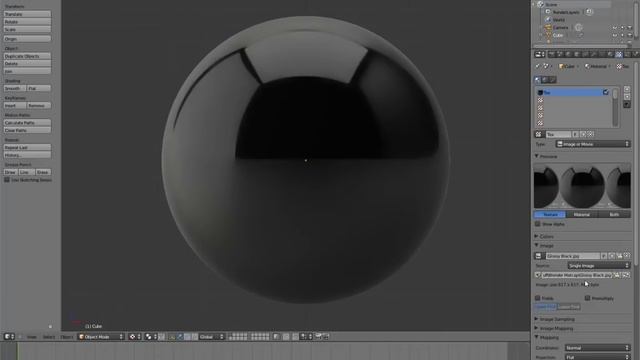Toggle Camera renderability icon in the outliner
Viewport: 640px width, 360px height.
coord(630,28)
